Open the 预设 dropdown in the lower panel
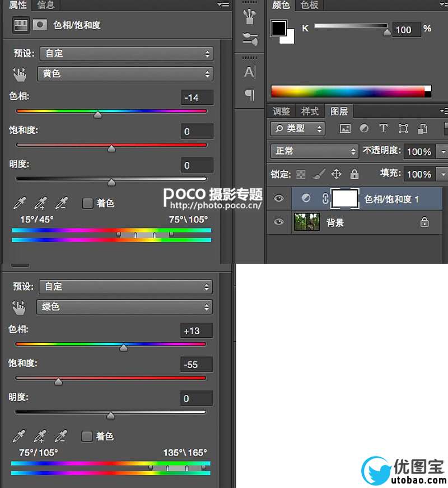 [x=125, y=287]
